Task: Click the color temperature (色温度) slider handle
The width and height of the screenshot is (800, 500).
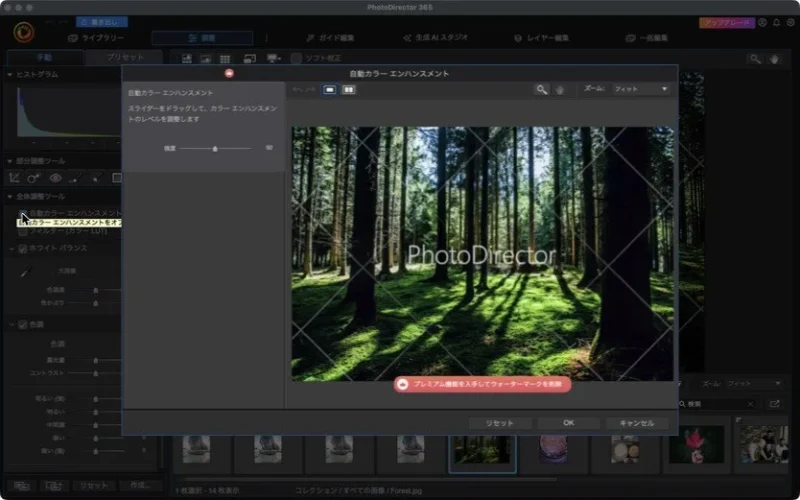Action: pyautogui.click(x=95, y=290)
